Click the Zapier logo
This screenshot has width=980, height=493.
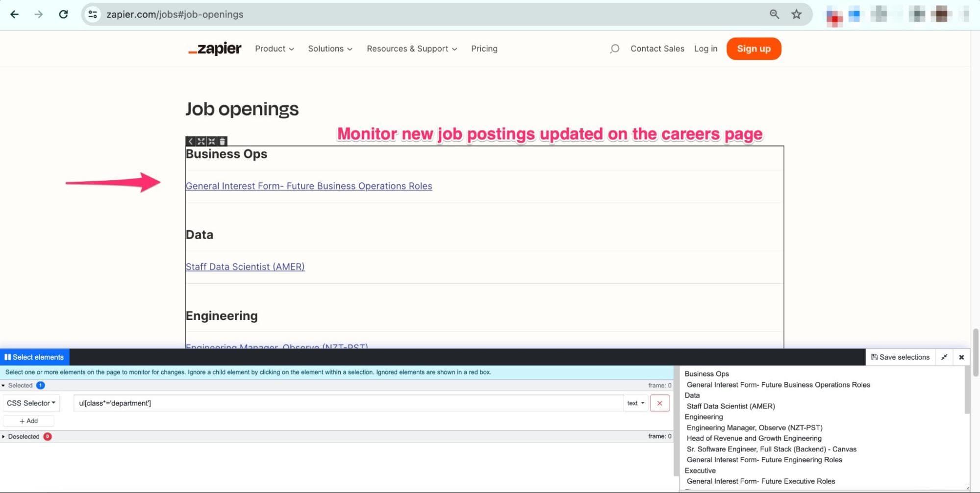pyautogui.click(x=214, y=49)
